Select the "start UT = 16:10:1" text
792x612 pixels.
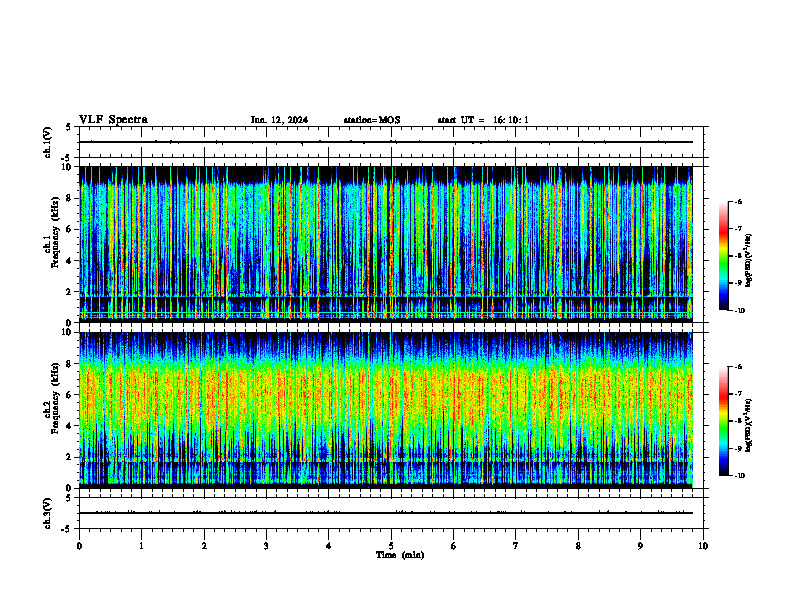pos(483,120)
